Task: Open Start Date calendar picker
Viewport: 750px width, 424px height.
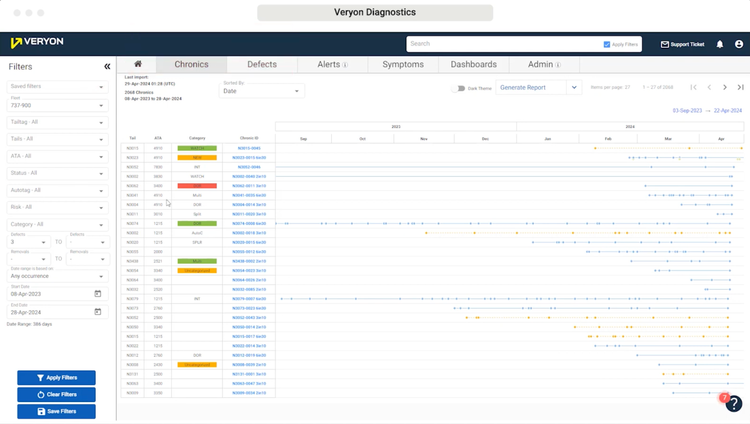Action: click(x=98, y=294)
